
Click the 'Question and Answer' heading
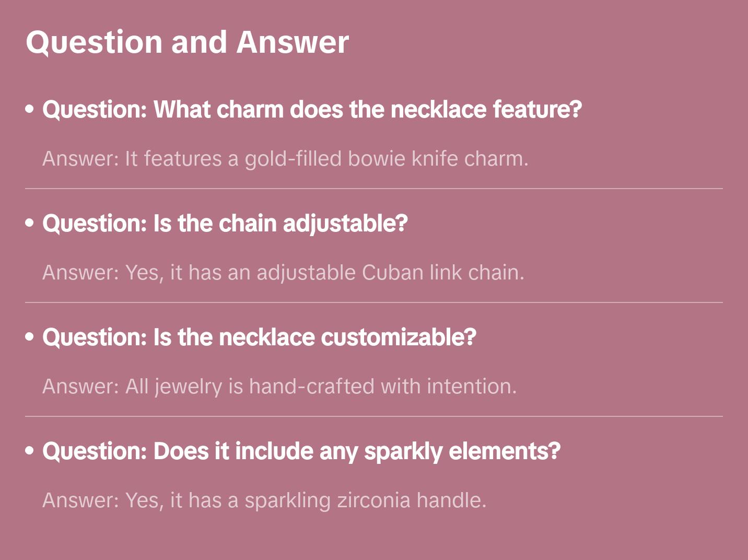(x=187, y=42)
